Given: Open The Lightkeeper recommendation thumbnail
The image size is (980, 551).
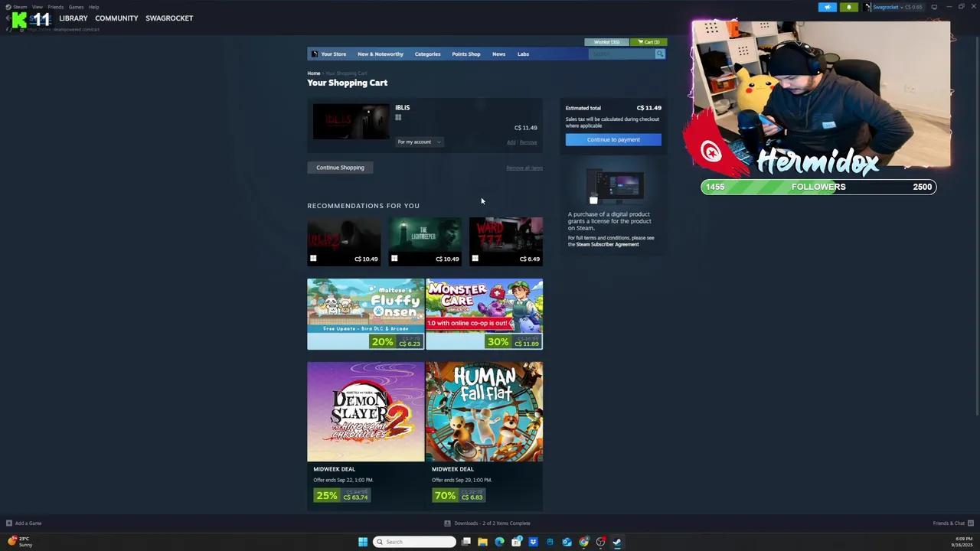Looking at the screenshot, I should coord(425,240).
